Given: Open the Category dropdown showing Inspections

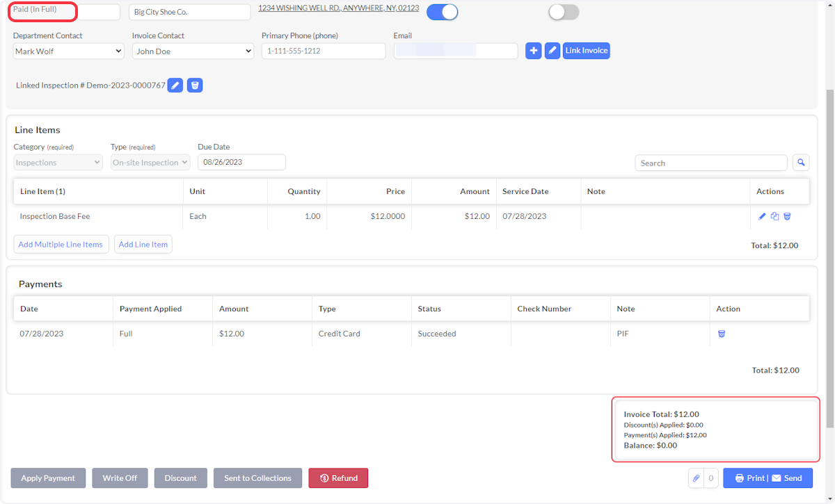Looking at the screenshot, I should tap(58, 163).
